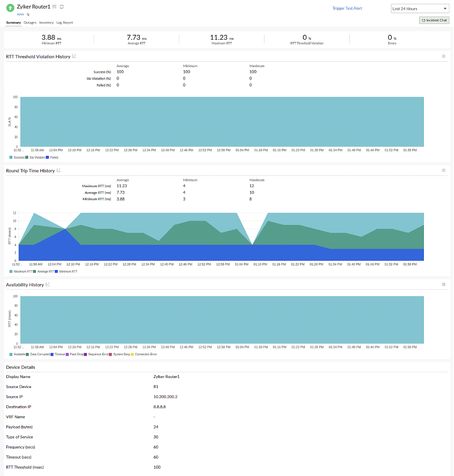Screen dimensions: 454x476
Task: Open the menu icon beside Zylker Router1 title
Action: coord(54,6)
